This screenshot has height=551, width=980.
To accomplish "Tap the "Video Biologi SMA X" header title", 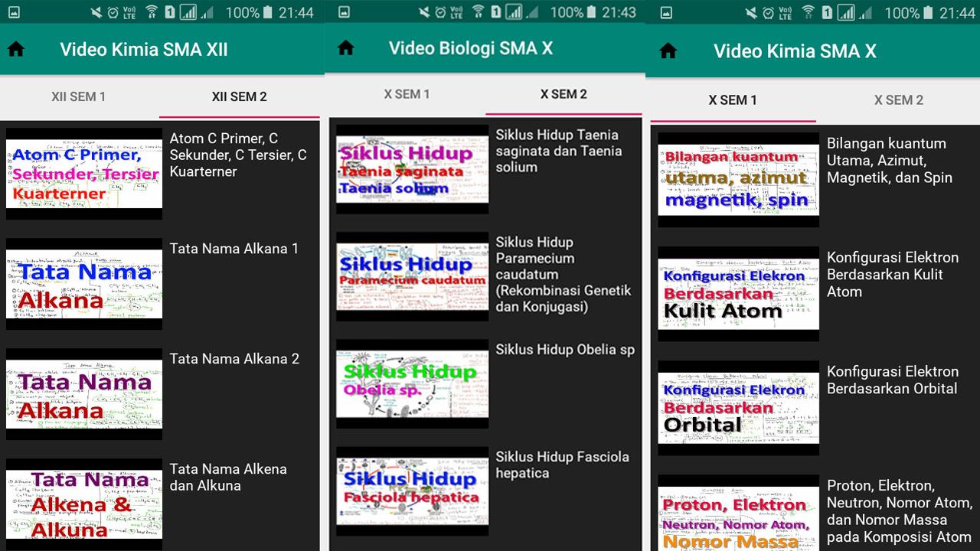I will click(x=471, y=47).
